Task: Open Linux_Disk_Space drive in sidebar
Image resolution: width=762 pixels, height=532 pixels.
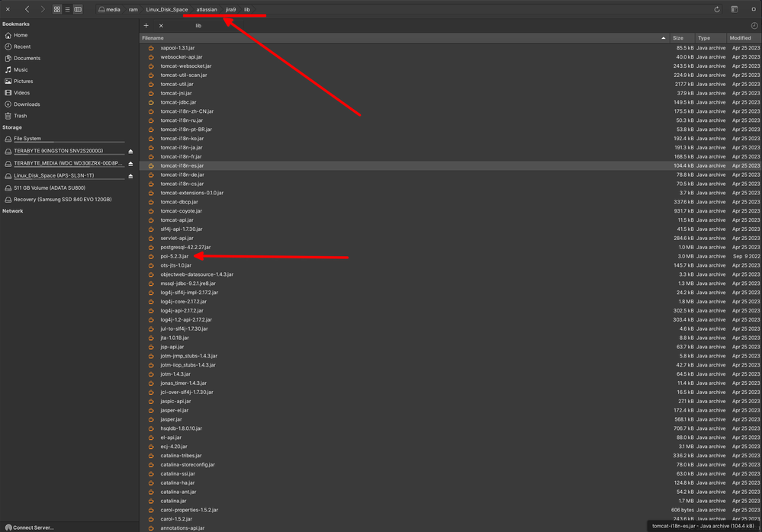Action: (53, 176)
